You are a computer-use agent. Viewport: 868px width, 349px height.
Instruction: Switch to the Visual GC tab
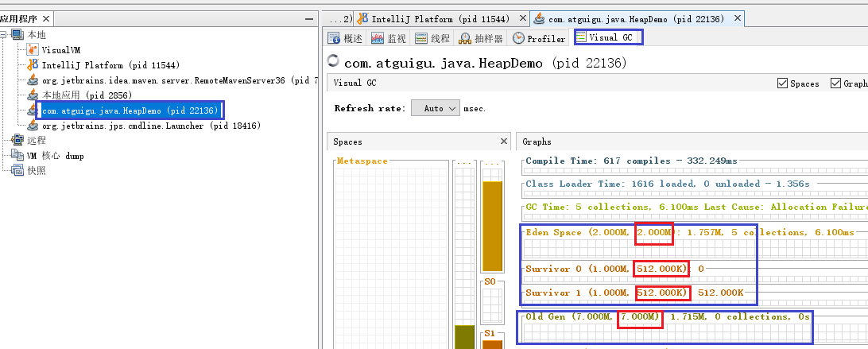pos(608,37)
